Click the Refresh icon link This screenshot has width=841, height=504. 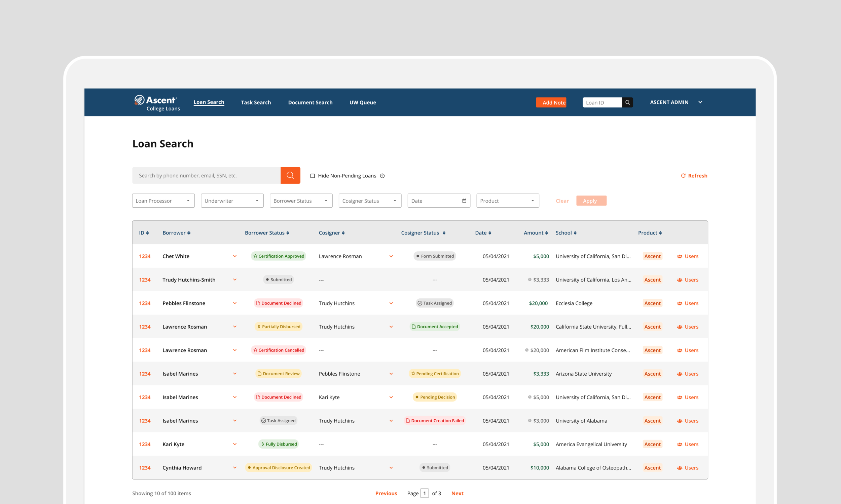tap(683, 176)
